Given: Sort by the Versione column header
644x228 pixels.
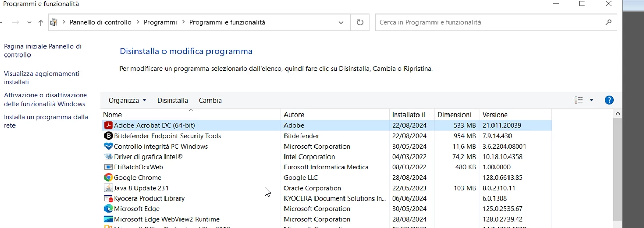Looking at the screenshot, I should point(515,115).
